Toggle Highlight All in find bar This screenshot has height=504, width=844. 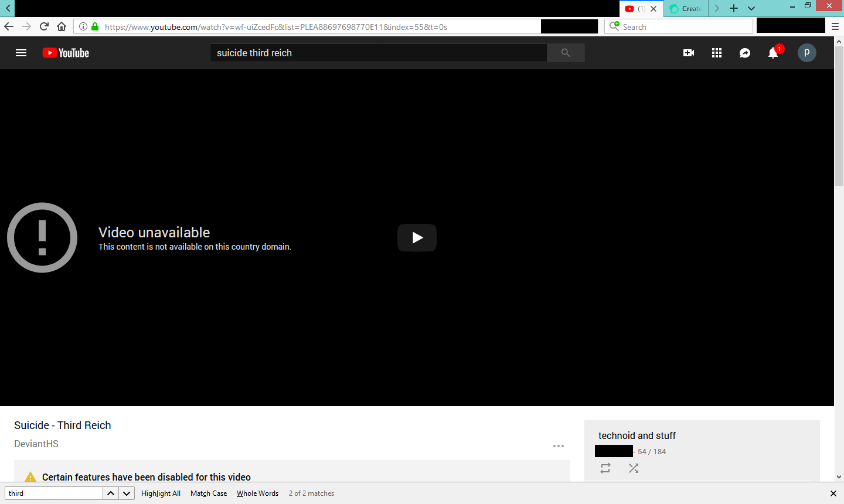pyautogui.click(x=161, y=493)
